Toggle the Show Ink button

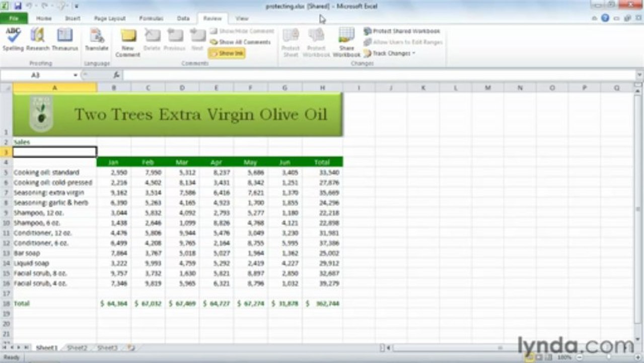pyautogui.click(x=227, y=53)
